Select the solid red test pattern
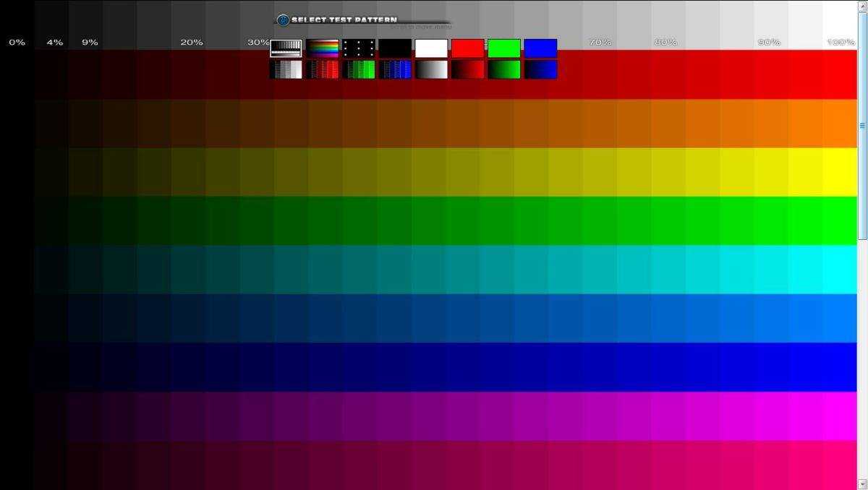 pyautogui.click(x=467, y=48)
